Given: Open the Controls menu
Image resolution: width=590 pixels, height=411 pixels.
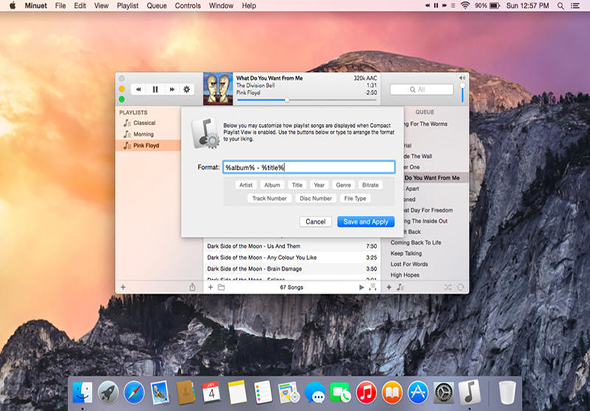Looking at the screenshot, I should coord(187,6).
